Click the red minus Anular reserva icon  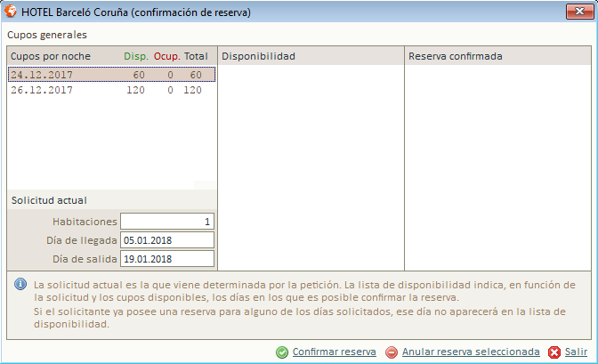coord(392,352)
